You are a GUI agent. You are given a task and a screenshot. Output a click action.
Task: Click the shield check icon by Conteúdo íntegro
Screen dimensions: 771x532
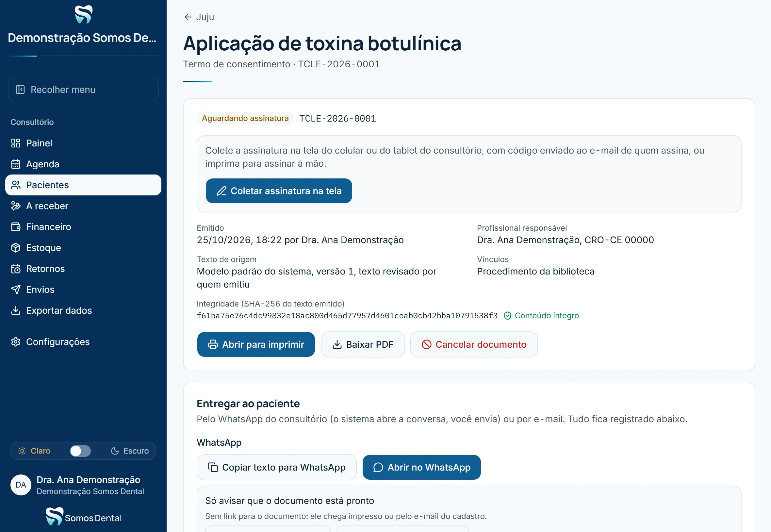tap(507, 316)
